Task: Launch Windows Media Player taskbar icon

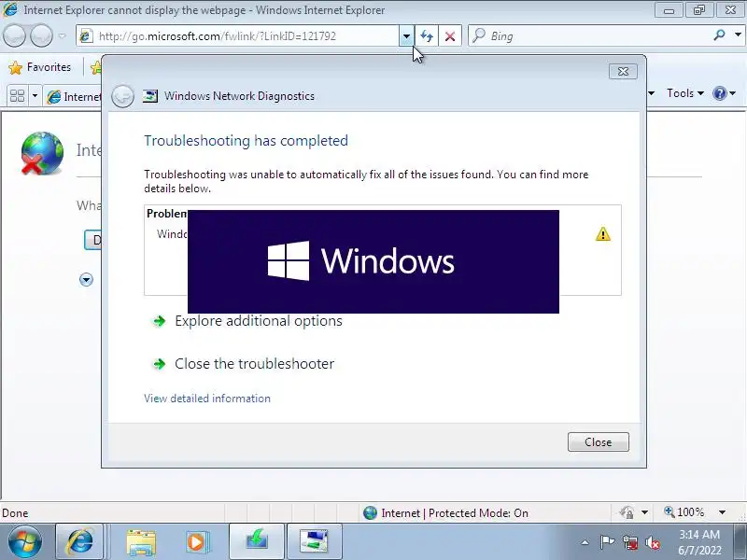Action: point(196,542)
